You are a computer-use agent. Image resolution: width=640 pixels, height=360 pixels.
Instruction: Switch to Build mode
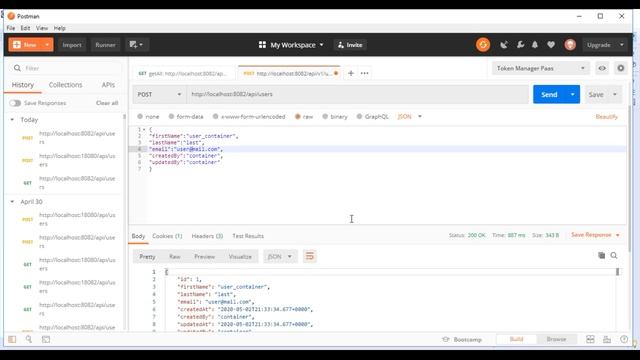tap(516, 339)
